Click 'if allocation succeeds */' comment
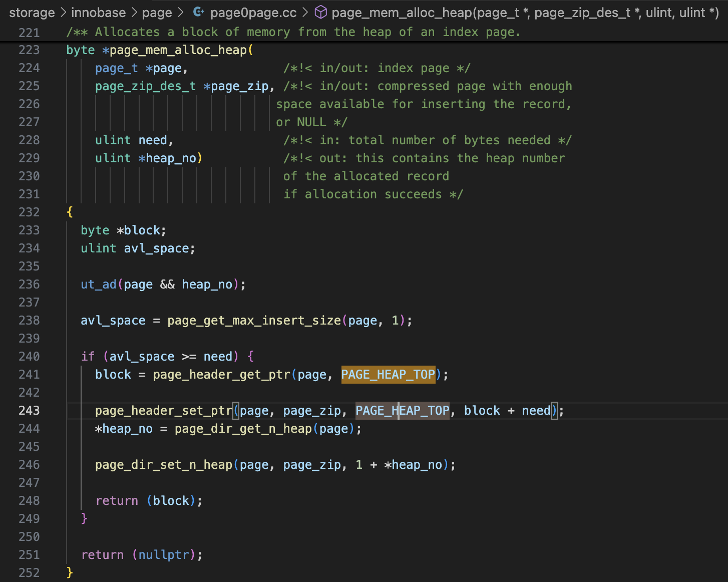The image size is (728, 582). (x=374, y=194)
